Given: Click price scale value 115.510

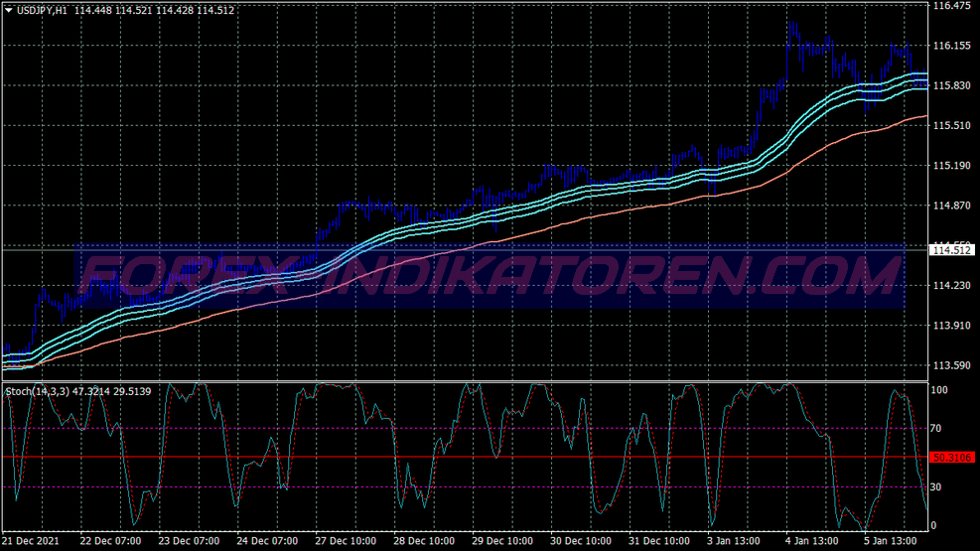Looking at the screenshot, I should (x=952, y=125).
